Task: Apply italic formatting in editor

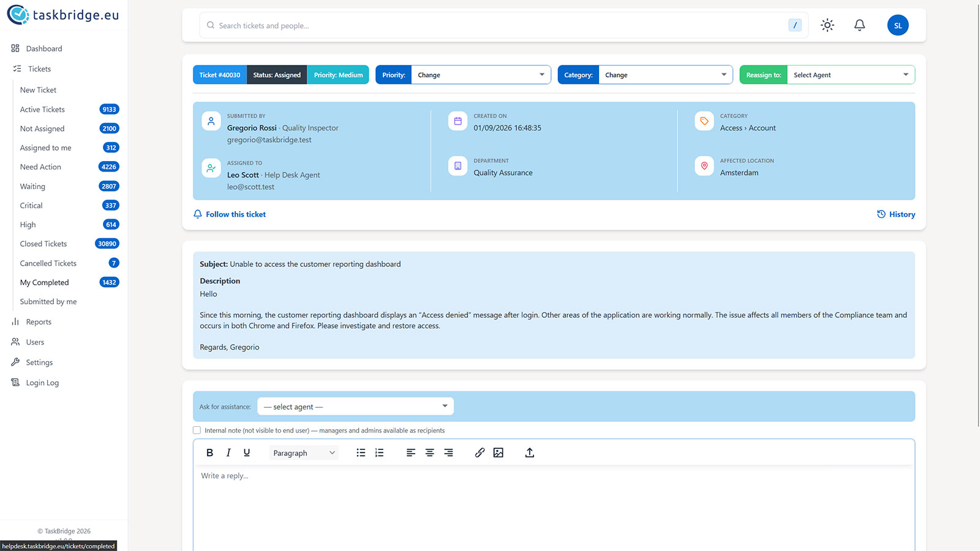Action: pyautogui.click(x=228, y=452)
